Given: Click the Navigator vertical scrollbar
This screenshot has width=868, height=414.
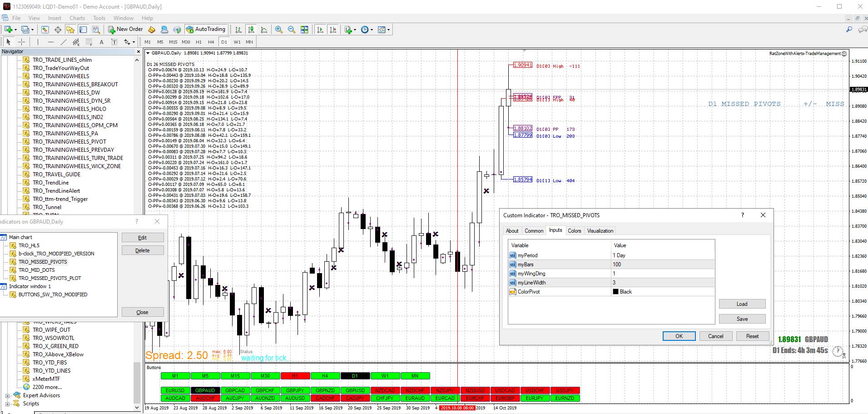Looking at the screenshot, I should pos(137,382).
